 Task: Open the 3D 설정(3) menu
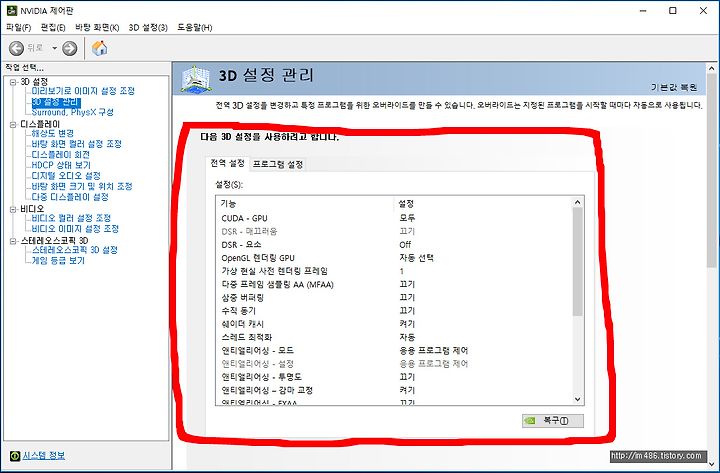point(148,28)
